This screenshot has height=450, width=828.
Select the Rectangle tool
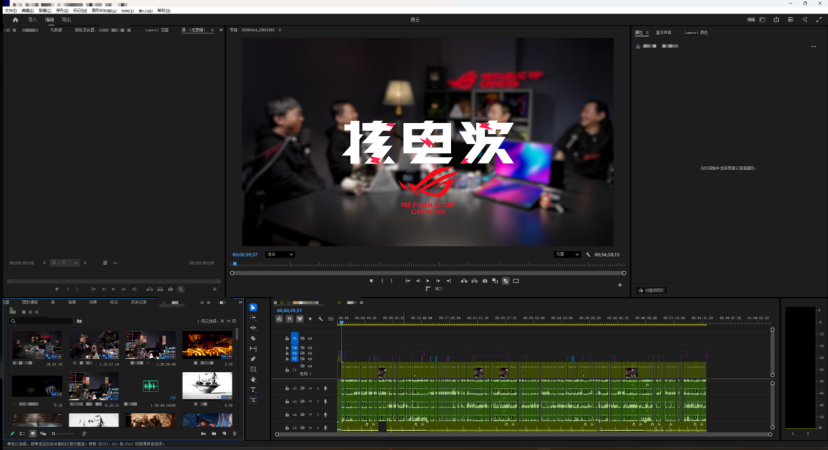tap(253, 369)
